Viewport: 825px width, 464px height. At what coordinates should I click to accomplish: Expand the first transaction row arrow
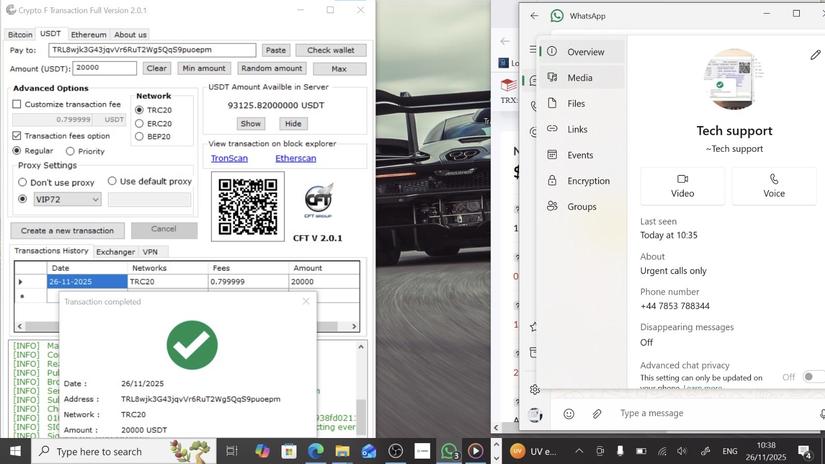pyautogui.click(x=21, y=282)
